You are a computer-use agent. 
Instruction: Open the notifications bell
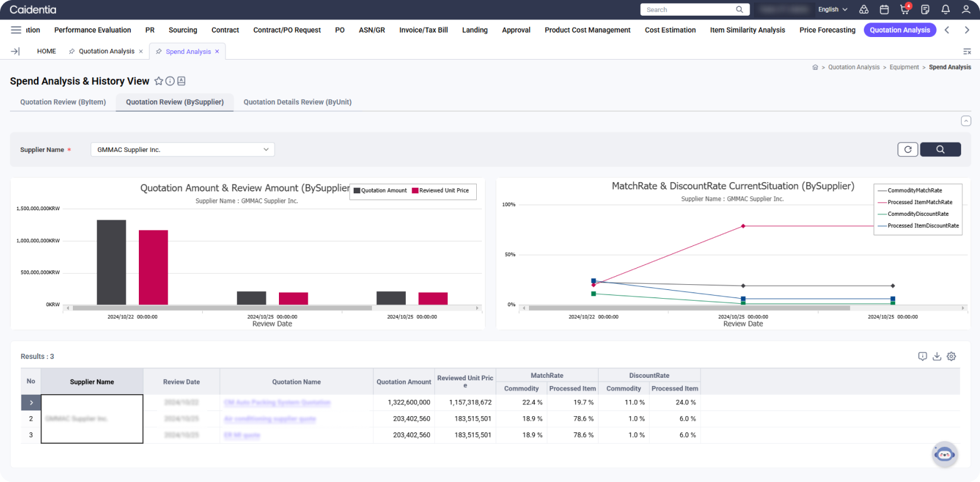click(x=945, y=9)
